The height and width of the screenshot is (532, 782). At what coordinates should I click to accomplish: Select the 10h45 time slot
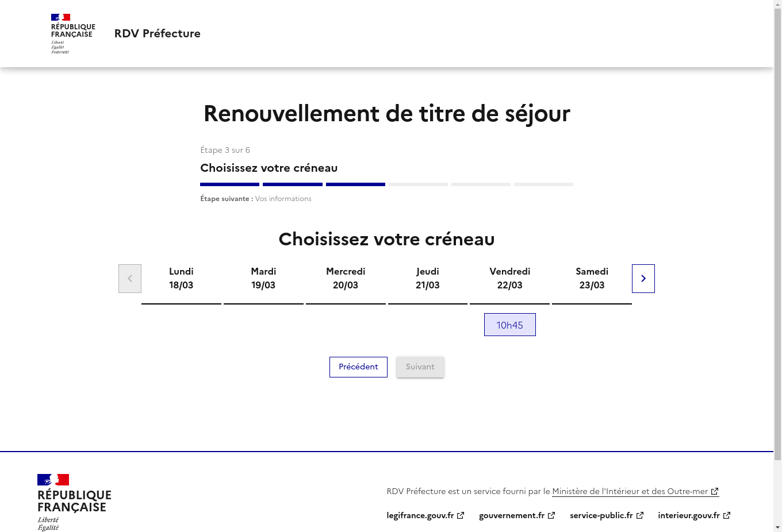coord(510,325)
